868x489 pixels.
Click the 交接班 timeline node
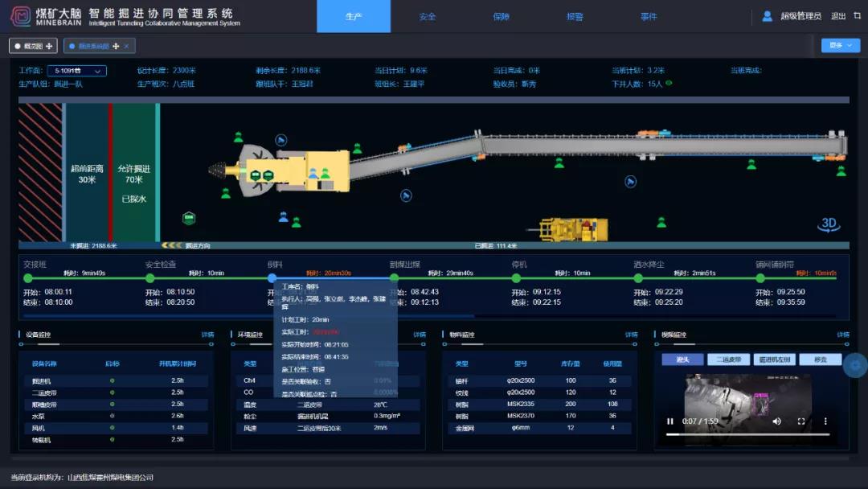click(28, 278)
